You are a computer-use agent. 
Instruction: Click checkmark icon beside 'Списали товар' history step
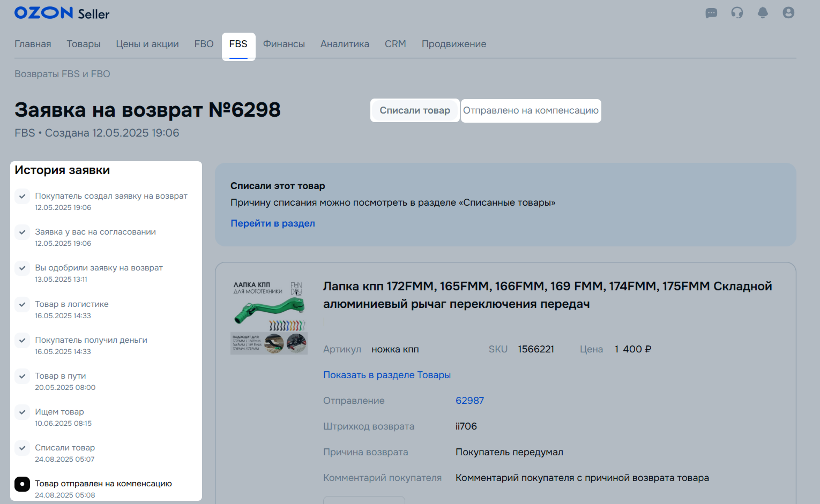click(x=22, y=448)
